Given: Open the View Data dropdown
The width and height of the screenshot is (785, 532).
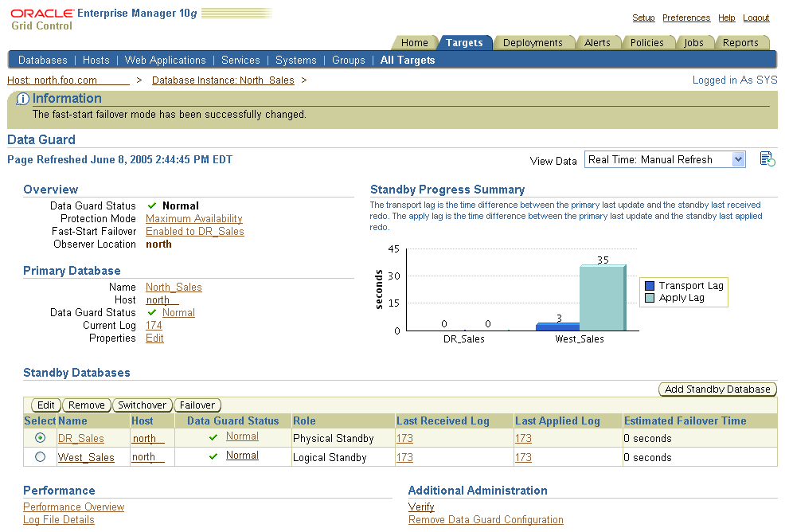Looking at the screenshot, I should point(736,158).
